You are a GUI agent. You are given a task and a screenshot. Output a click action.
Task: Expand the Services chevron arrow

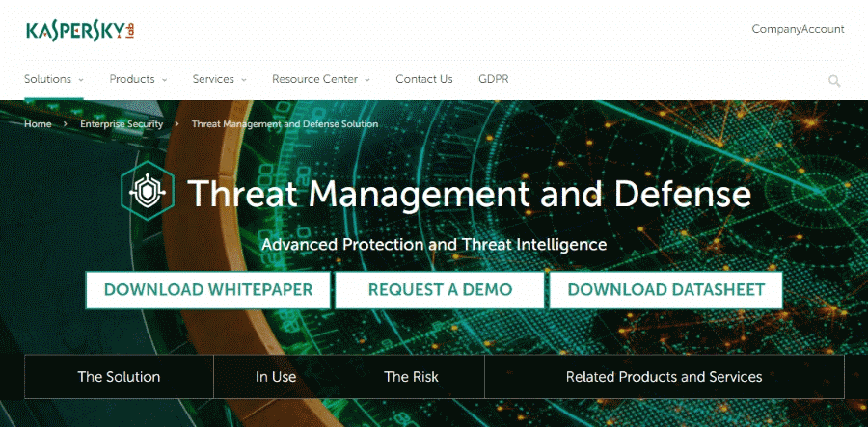(x=244, y=80)
